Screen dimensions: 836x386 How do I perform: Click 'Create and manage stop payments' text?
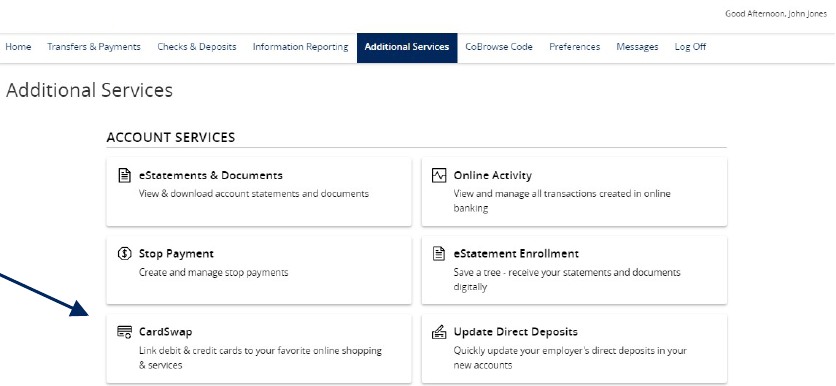(213, 272)
